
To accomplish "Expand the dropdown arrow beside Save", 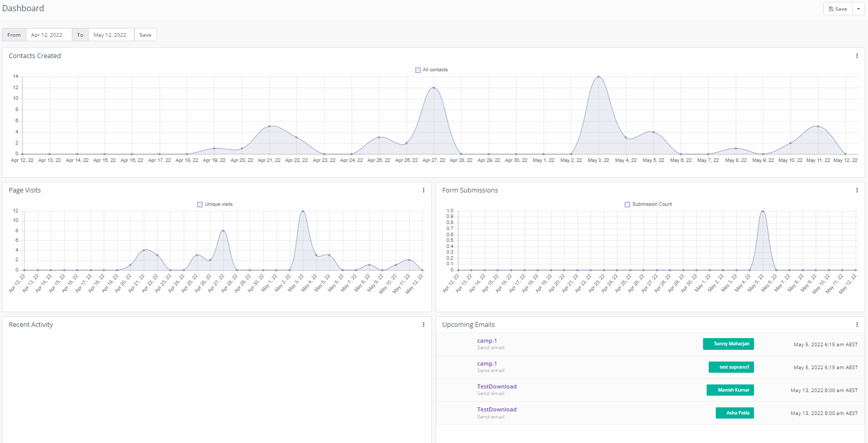I will point(858,9).
